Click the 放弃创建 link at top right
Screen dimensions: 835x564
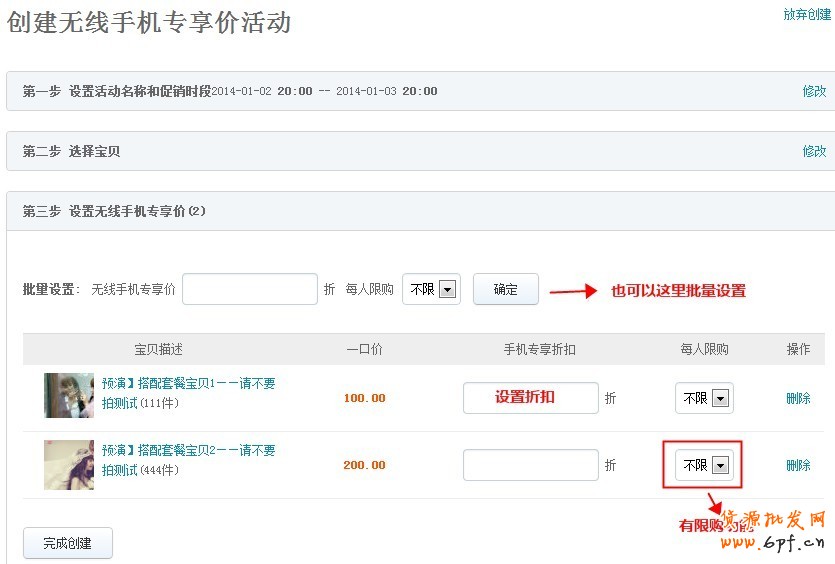point(806,15)
